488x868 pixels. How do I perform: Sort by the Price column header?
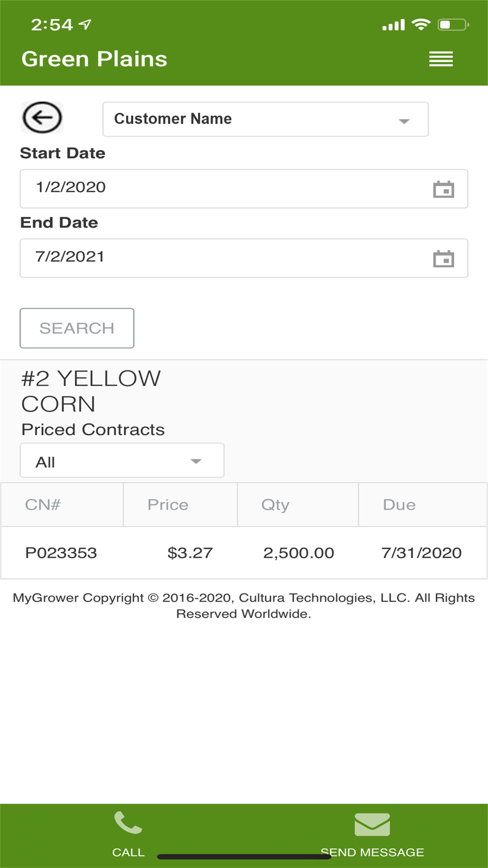coord(168,505)
